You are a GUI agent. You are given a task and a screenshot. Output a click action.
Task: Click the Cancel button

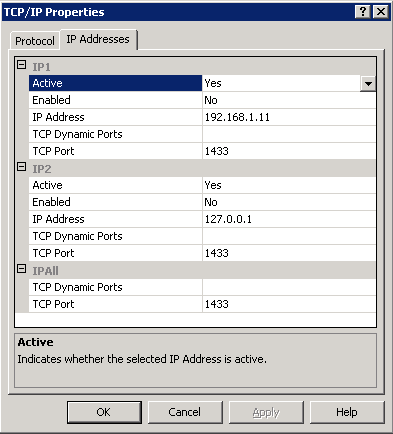(x=185, y=412)
